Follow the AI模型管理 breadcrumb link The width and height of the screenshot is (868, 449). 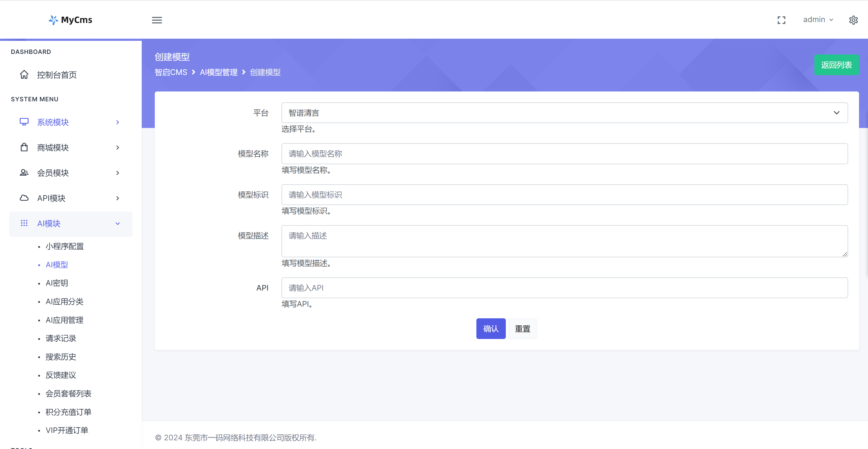click(x=219, y=72)
